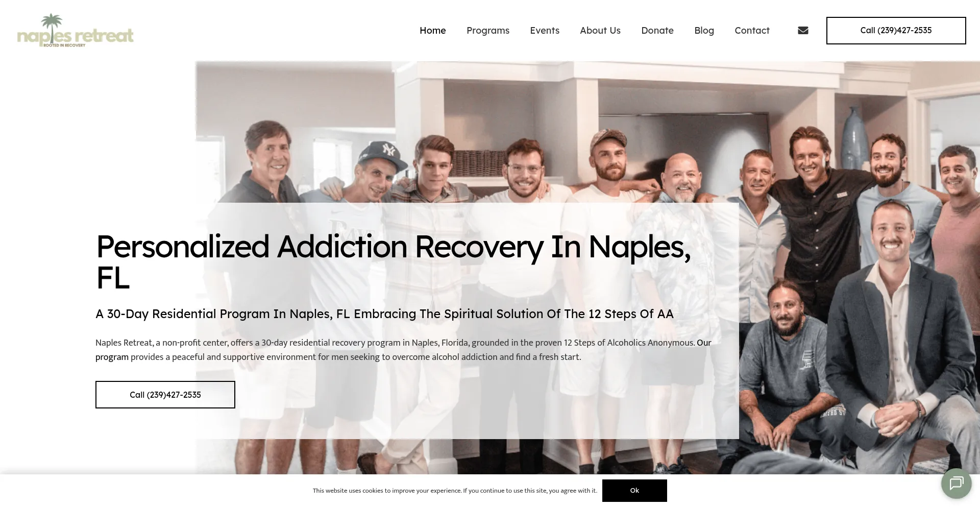Open the About Us navigation item
The height and width of the screenshot is (507, 980).
(x=600, y=30)
